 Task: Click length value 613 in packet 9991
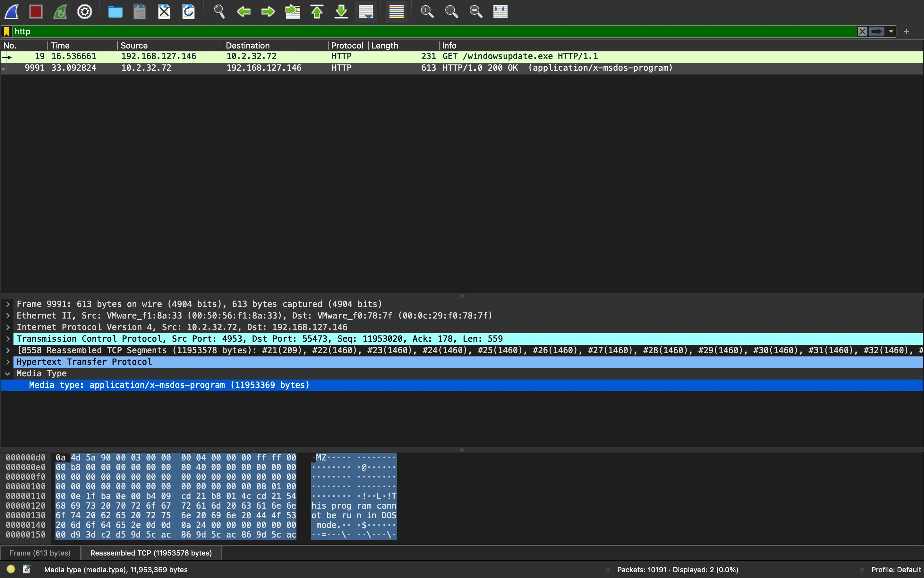pos(428,68)
